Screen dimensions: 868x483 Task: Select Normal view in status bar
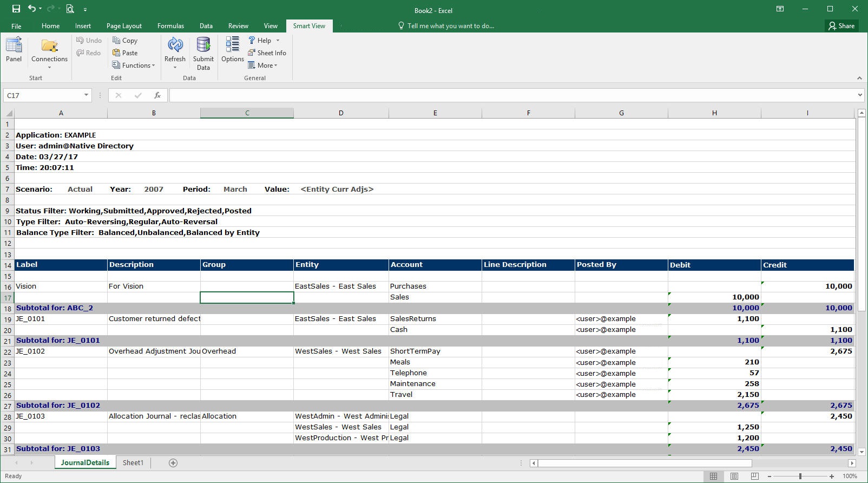[x=713, y=477]
